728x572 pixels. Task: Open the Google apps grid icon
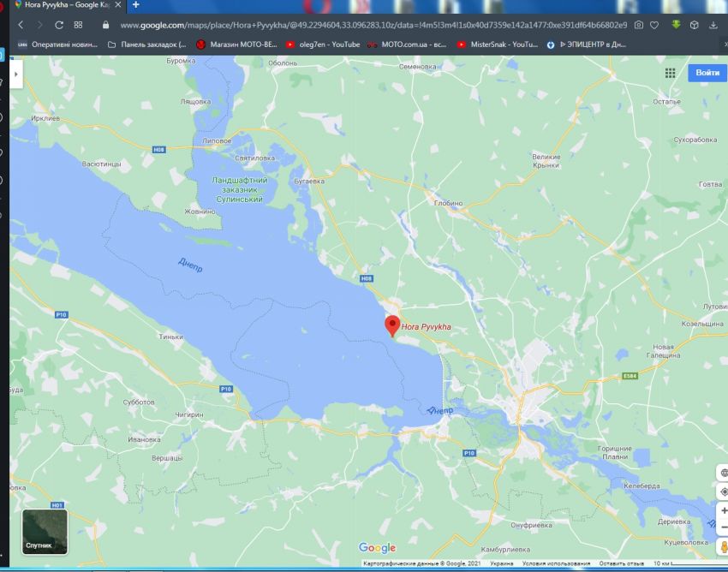670,73
